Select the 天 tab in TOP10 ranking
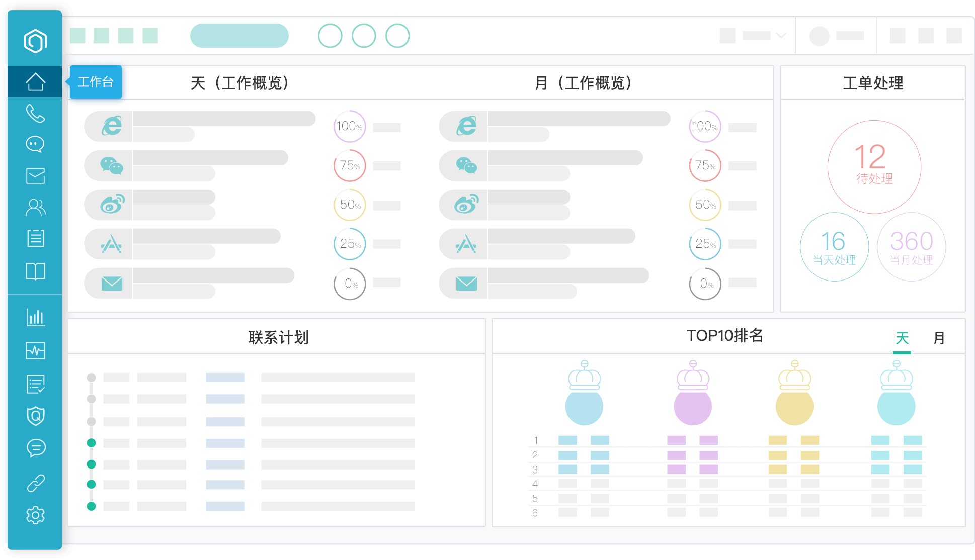The width and height of the screenshot is (975, 560). click(x=902, y=338)
